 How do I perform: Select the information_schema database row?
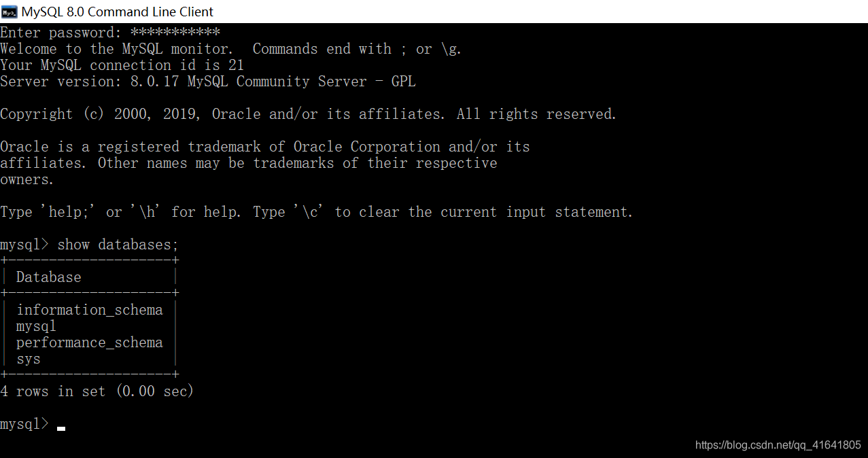pyautogui.click(x=90, y=310)
